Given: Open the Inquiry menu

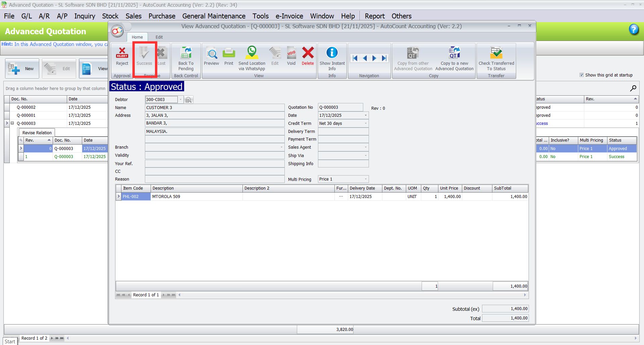Looking at the screenshot, I should point(85,16).
